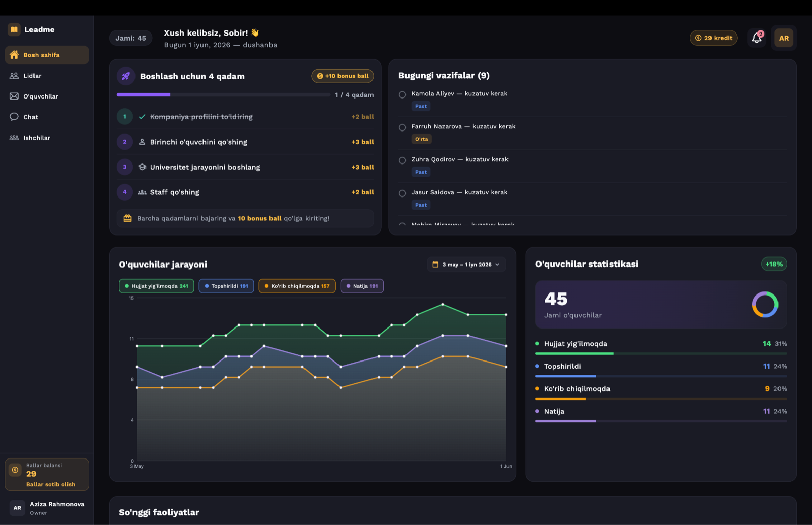Open the AR profile avatar in header

tap(784, 38)
